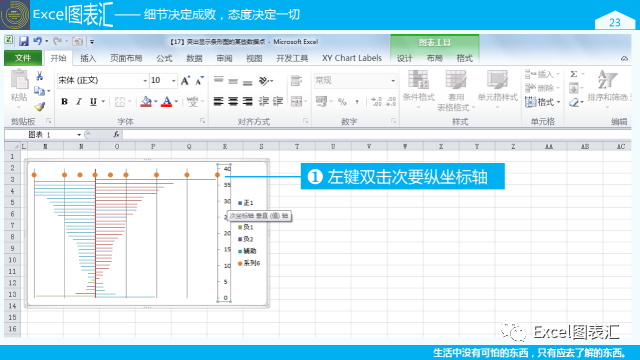Click the Increase Font Size icon
This screenshot has height=360, width=640.
[185, 80]
